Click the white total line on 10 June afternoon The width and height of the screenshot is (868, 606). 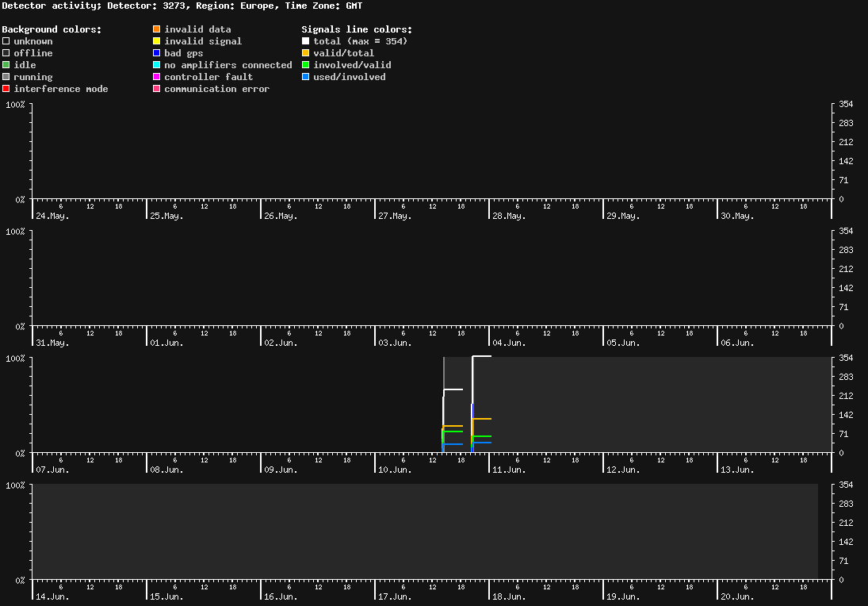click(x=453, y=389)
